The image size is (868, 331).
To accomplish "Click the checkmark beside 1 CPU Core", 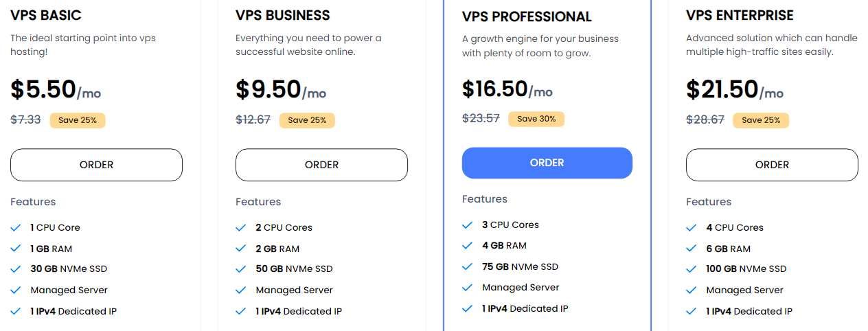I will pyautogui.click(x=16, y=227).
